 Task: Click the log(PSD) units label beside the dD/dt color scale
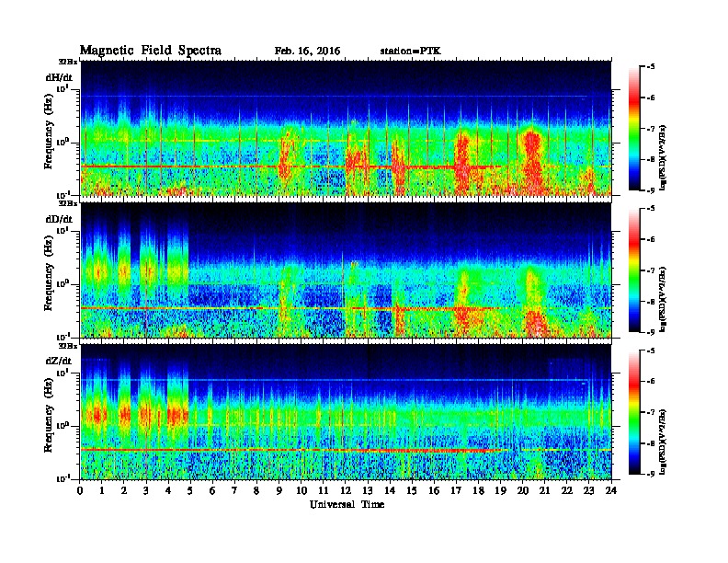click(664, 299)
